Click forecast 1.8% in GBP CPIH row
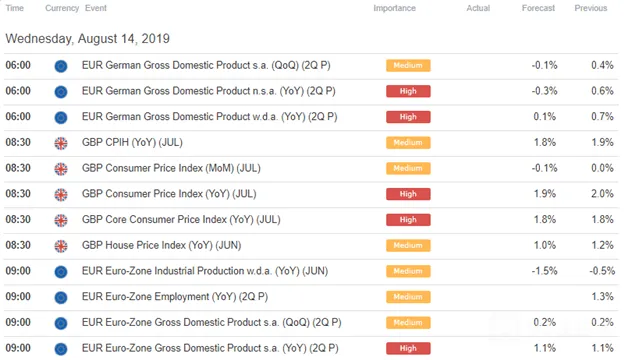624x360 pixels. [545, 142]
